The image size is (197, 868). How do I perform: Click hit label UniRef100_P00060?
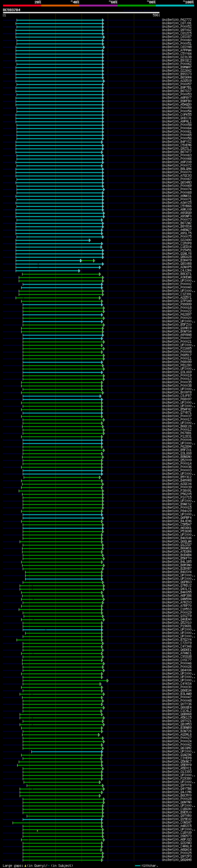pos(177,40)
